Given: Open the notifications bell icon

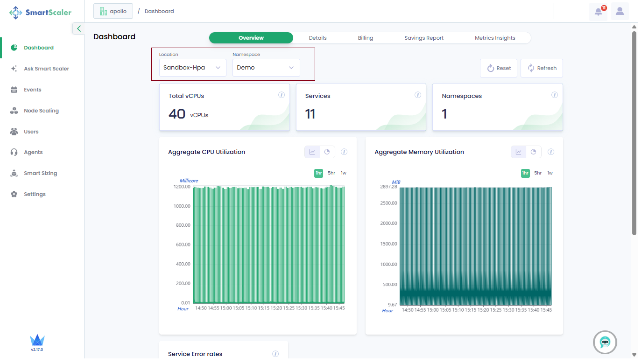Looking at the screenshot, I should [598, 12].
